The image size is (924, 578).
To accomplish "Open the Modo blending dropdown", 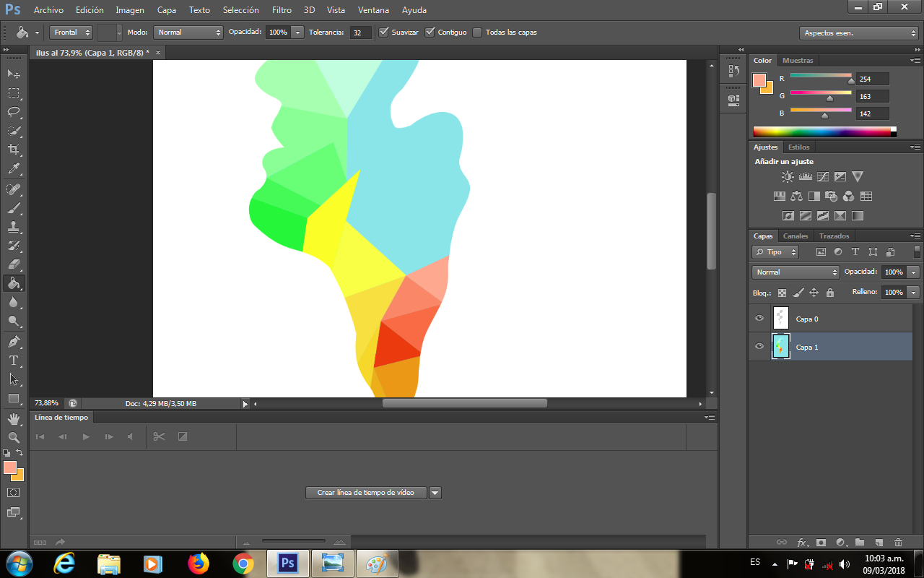I will point(188,33).
